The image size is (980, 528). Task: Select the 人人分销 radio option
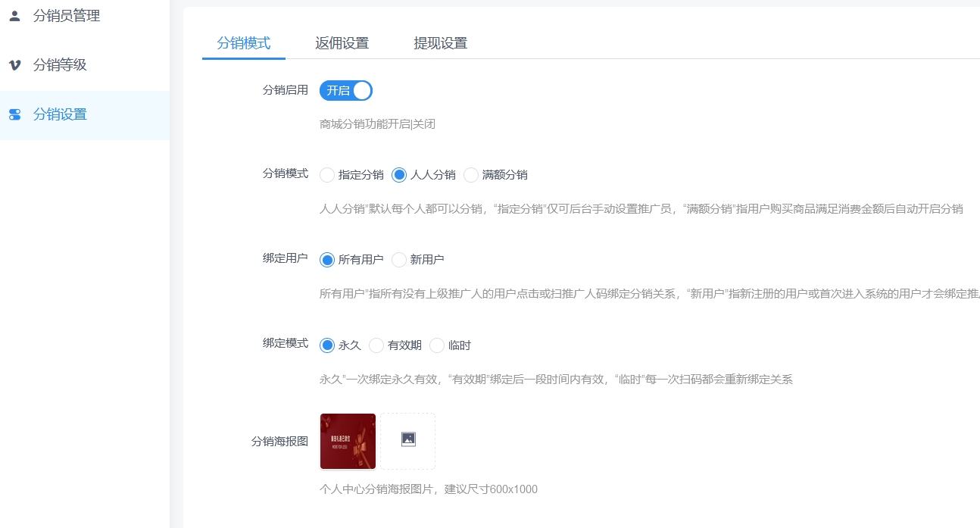pos(424,175)
